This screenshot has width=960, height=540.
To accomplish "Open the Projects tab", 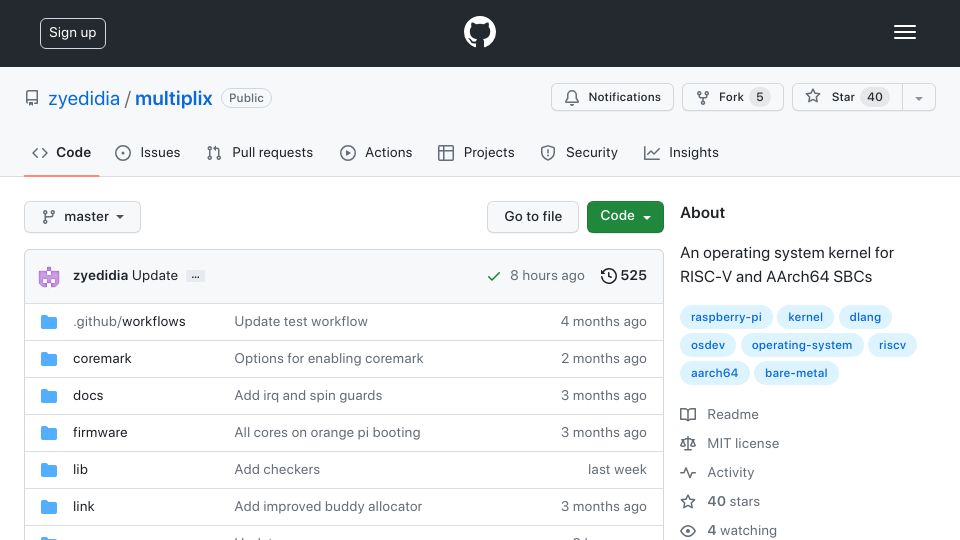I will point(476,152).
